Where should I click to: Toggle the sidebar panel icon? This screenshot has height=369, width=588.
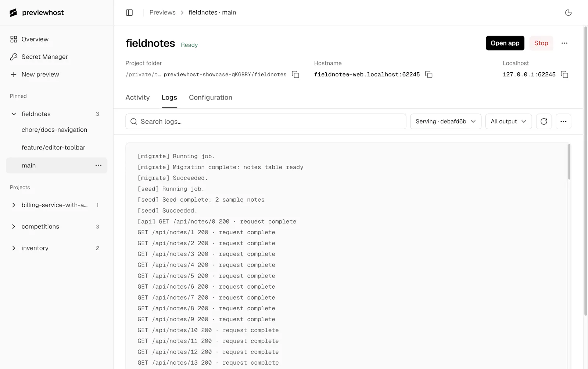129,12
